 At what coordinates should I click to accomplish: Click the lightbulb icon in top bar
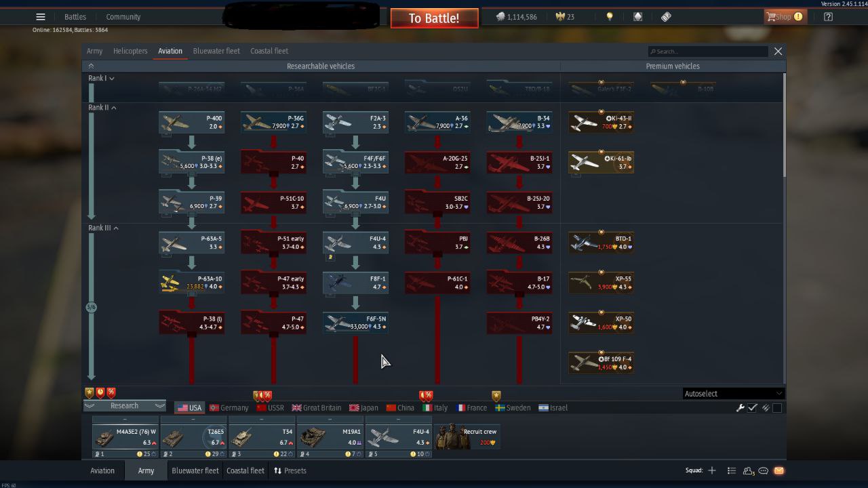tap(609, 17)
